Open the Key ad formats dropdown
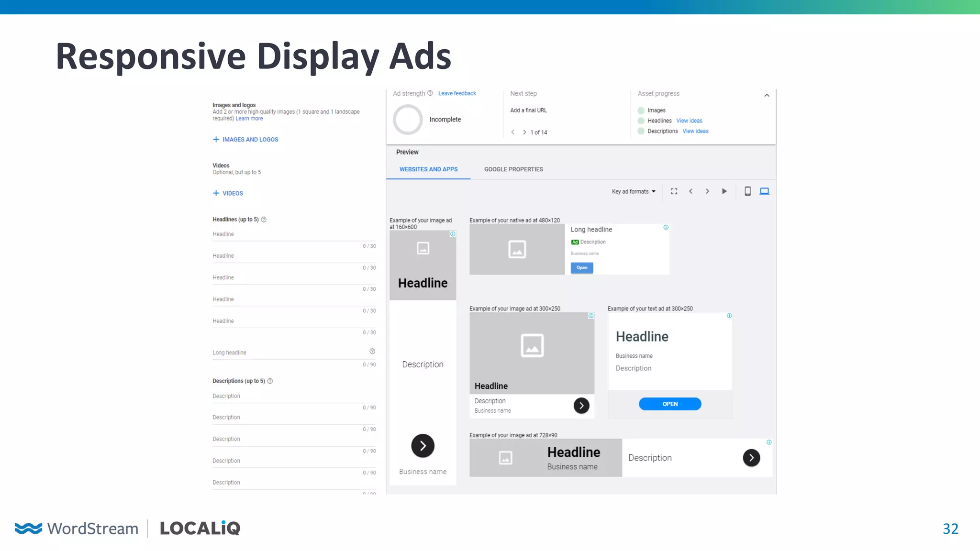This screenshot has height=551, width=980. [x=634, y=191]
